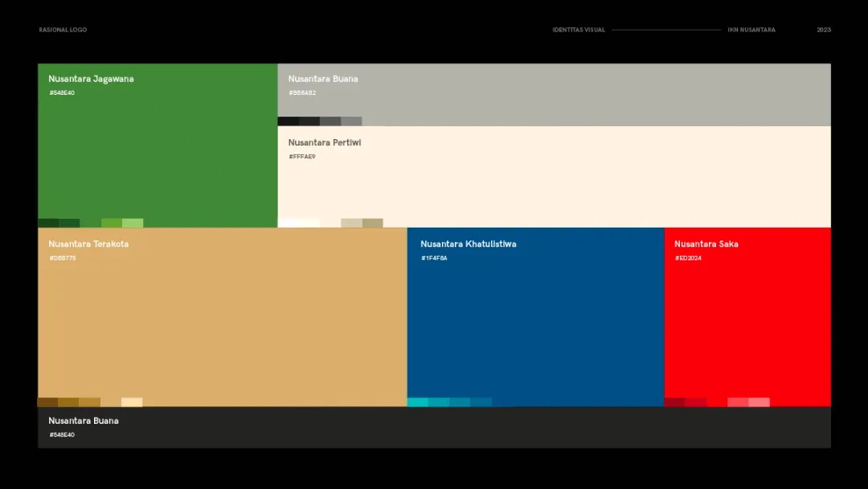Pick the dark maroon shade in Saka
The image size is (868, 489).
pos(675,402)
